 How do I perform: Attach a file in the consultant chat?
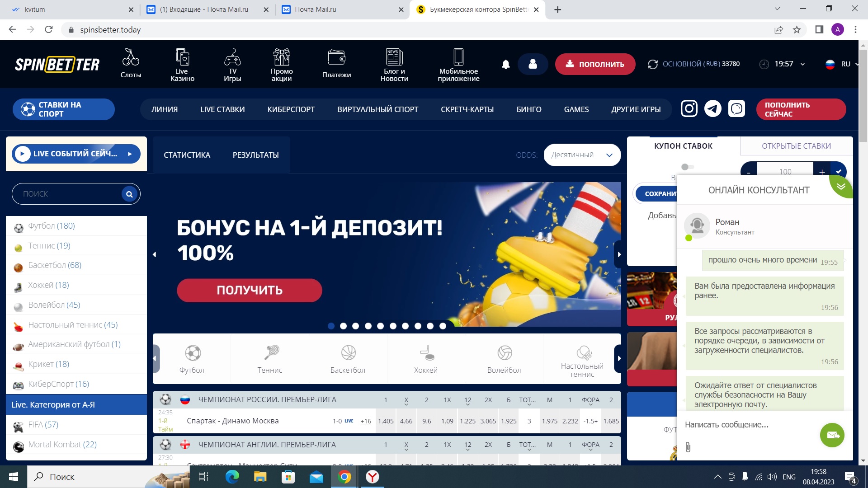[x=688, y=447]
